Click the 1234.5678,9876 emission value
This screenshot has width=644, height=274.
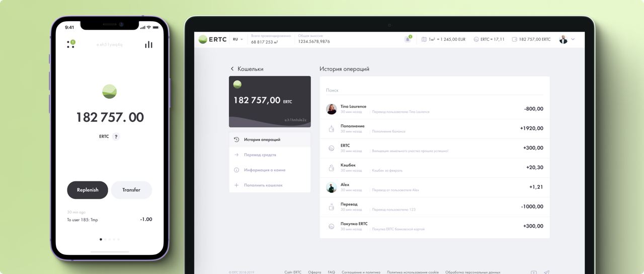[x=314, y=42]
